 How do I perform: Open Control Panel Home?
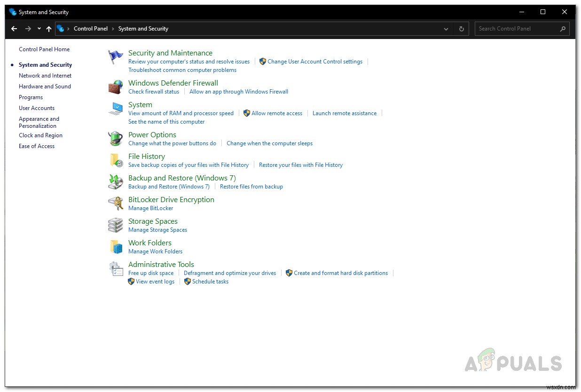pos(44,49)
